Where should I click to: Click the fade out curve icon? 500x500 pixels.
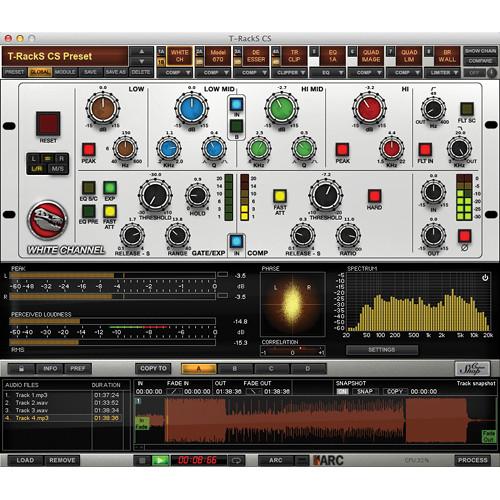[x=254, y=391]
